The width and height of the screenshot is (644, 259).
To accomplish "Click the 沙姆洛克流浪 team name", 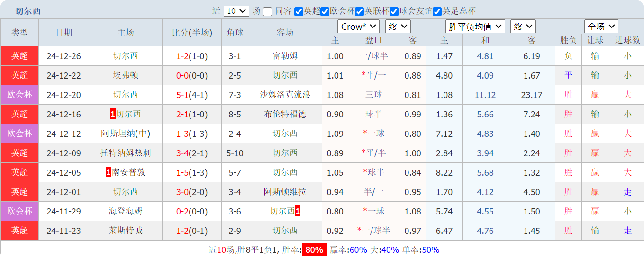I will (285, 95).
